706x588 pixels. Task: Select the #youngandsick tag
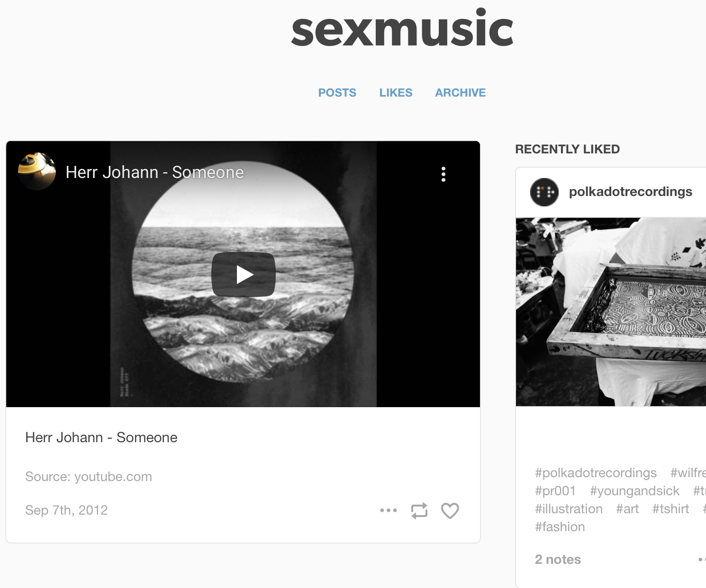pyautogui.click(x=634, y=491)
